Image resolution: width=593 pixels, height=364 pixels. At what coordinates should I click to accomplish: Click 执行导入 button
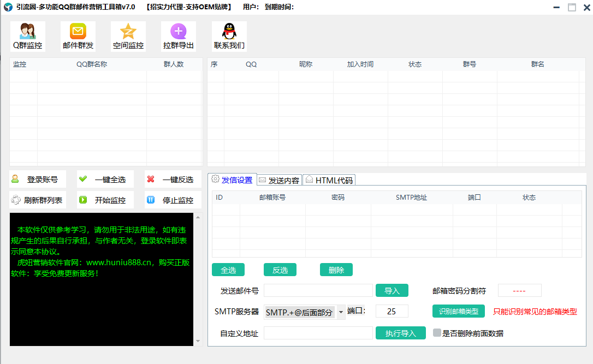(x=400, y=333)
